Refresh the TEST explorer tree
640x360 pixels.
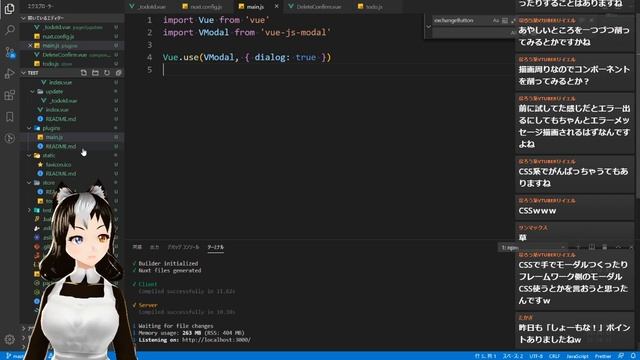click(107, 73)
